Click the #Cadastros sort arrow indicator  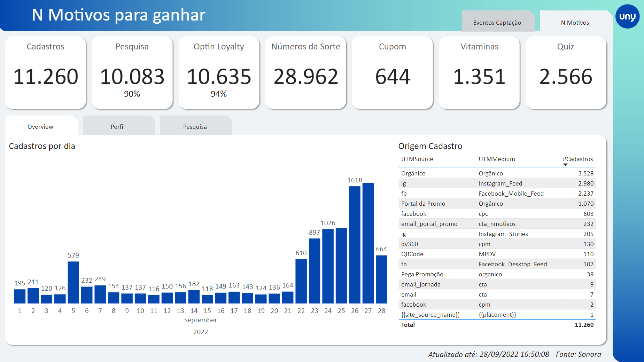tap(565, 165)
